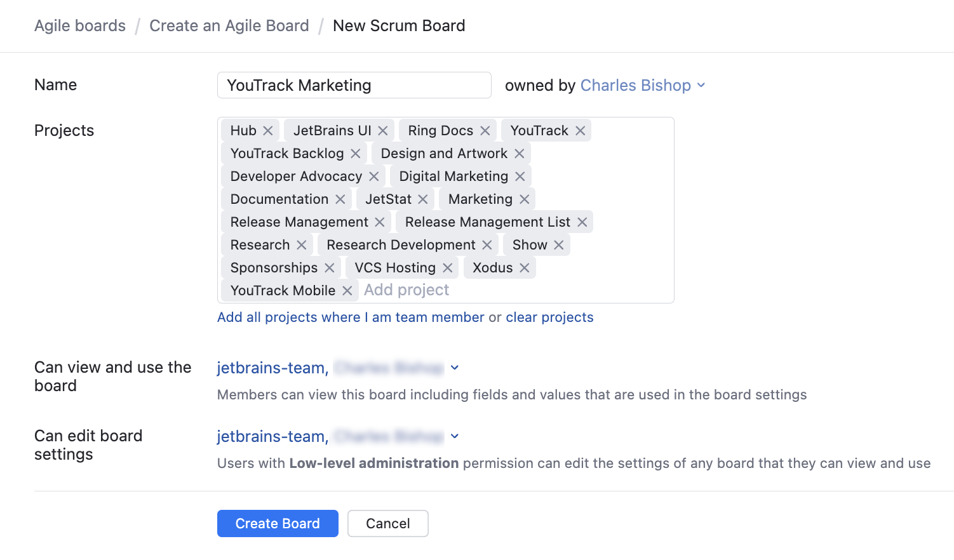Image resolution: width=954 pixels, height=560 pixels.
Task: Remove the YouTrack Mobile project
Action: 347,290
